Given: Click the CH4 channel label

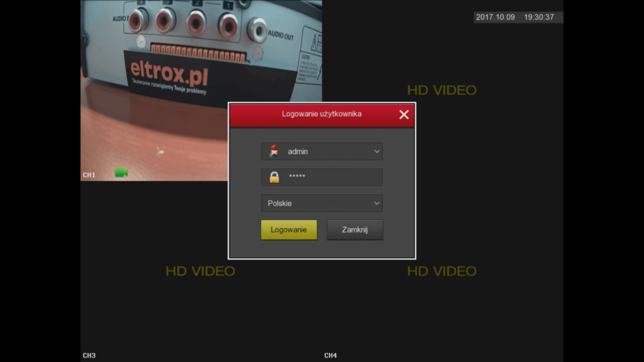Looking at the screenshot, I should click(x=330, y=355).
